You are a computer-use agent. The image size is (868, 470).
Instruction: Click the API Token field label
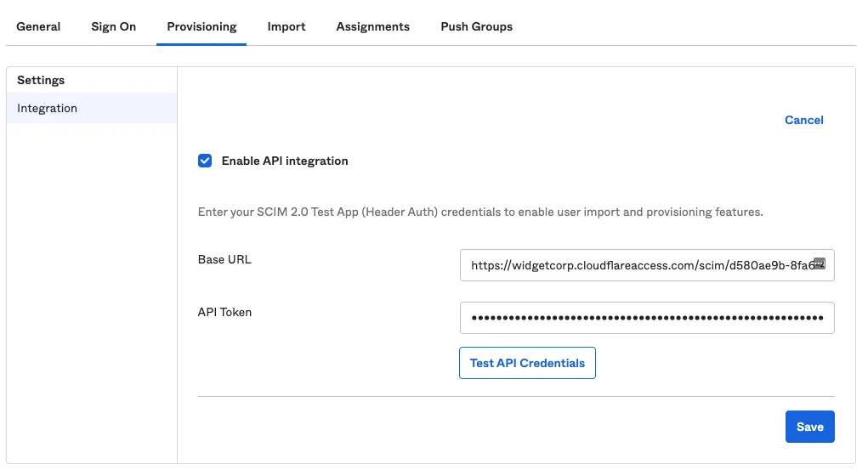(x=224, y=312)
